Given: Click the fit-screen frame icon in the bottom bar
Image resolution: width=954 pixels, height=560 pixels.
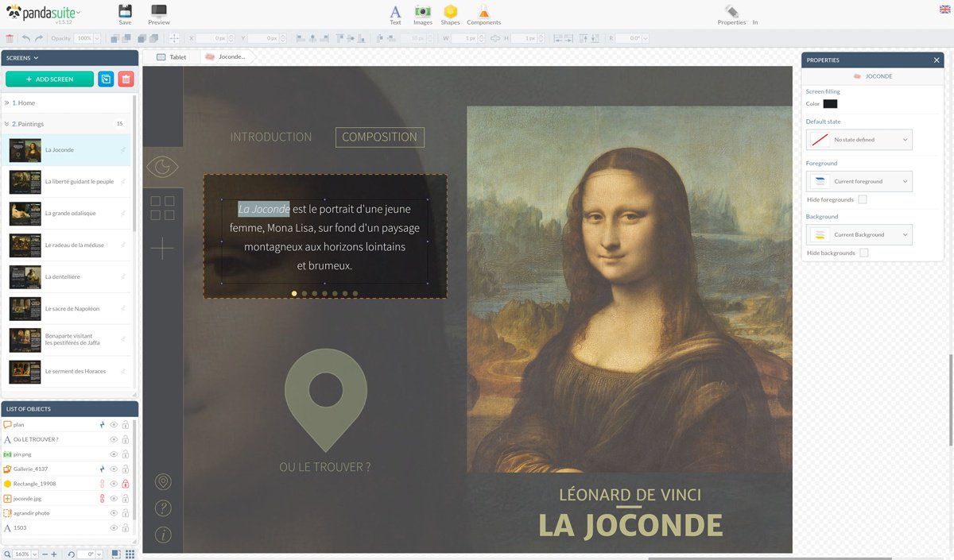Looking at the screenshot, I should (x=116, y=554).
